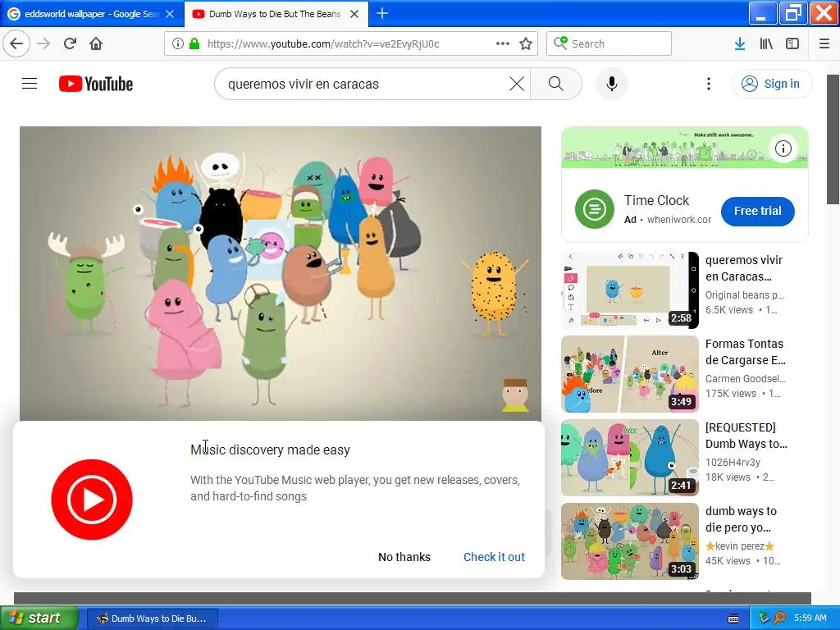The image size is (840, 630).
Task: Open the YouTube guide hamburger menu
Action: tap(30, 84)
